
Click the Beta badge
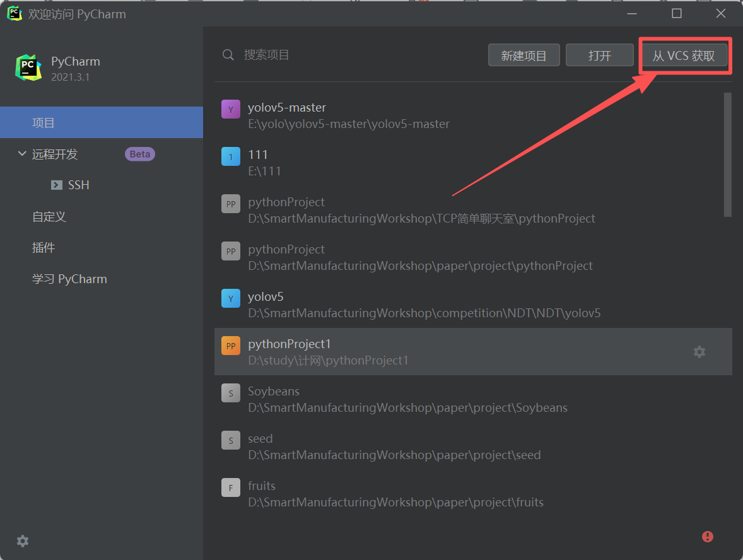click(x=140, y=154)
